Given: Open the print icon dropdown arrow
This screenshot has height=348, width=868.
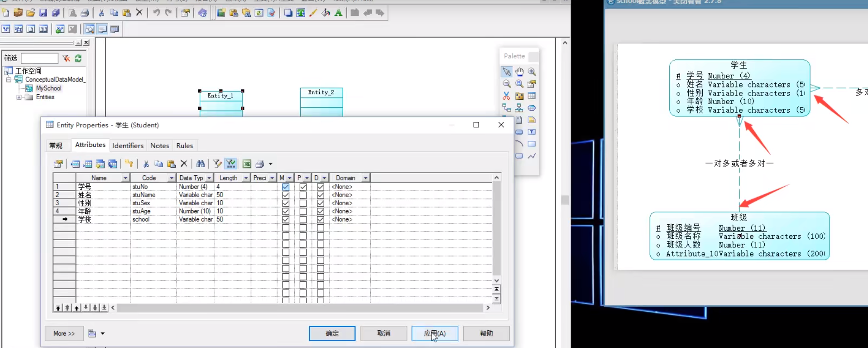Looking at the screenshot, I should point(271,164).
